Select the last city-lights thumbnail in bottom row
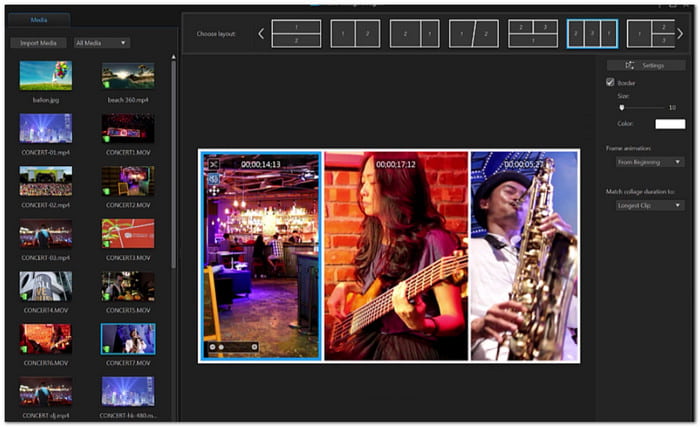The height and width of the screenshot is (427, 700). click(x=128, y=391)
